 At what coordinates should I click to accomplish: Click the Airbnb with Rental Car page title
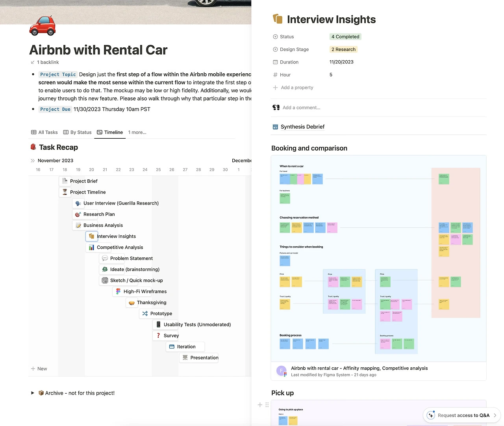coord(98,50)
